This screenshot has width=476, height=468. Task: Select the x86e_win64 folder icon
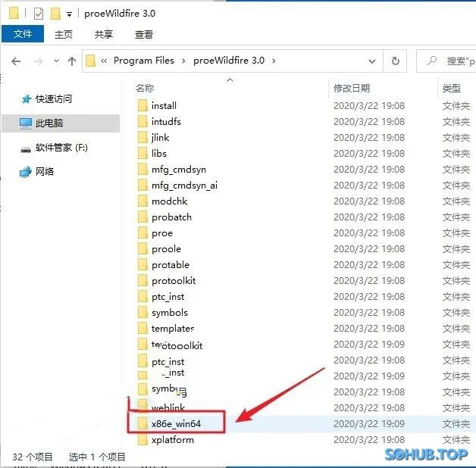[142, 424]
